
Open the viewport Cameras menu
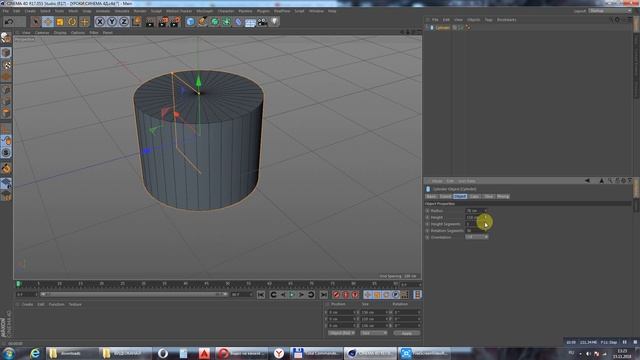coord(42,32)
